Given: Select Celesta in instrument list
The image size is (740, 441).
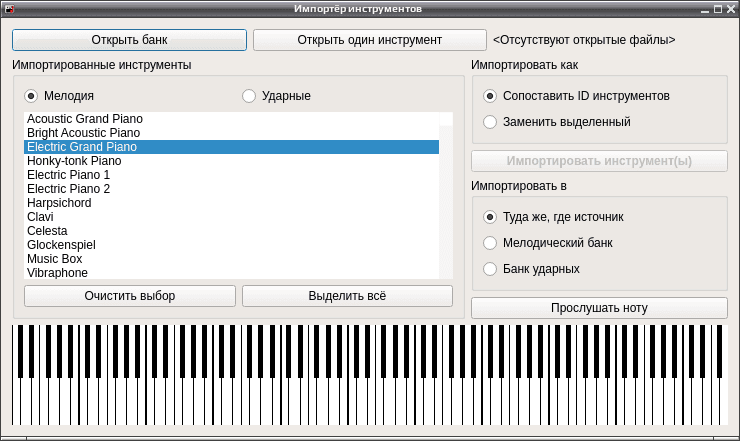Looking at the screenshot, I should click(x=231, y=231).
